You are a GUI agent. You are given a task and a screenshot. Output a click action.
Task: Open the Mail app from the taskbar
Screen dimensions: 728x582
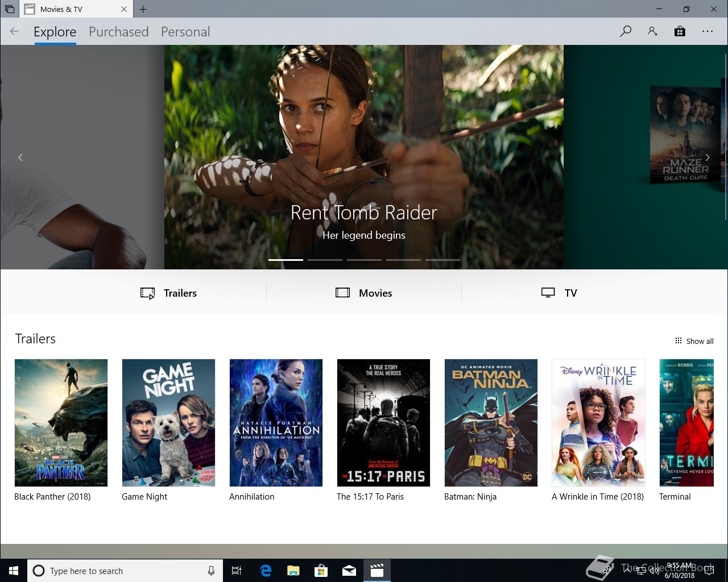coord(349,571)
